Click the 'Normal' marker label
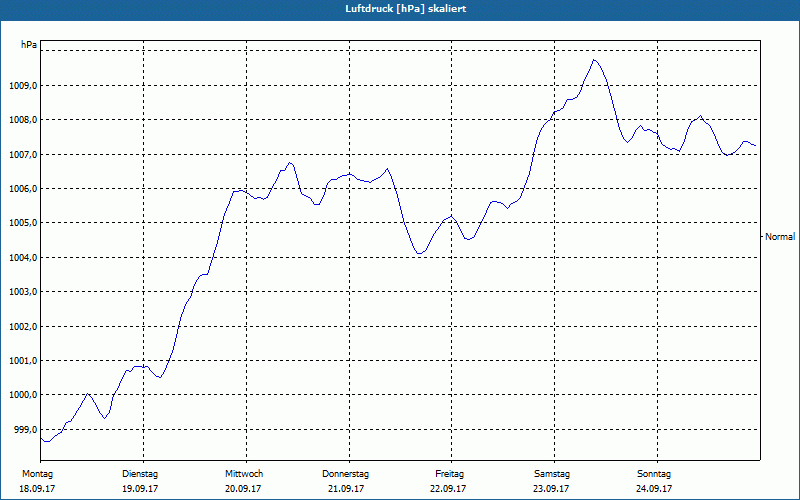Screen dimensions: 800x500 pos(780,237)
